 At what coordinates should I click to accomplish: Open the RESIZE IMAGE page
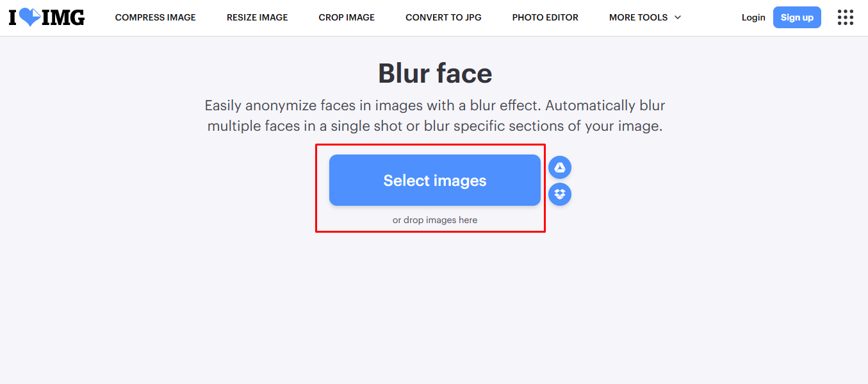pos(257,17)
